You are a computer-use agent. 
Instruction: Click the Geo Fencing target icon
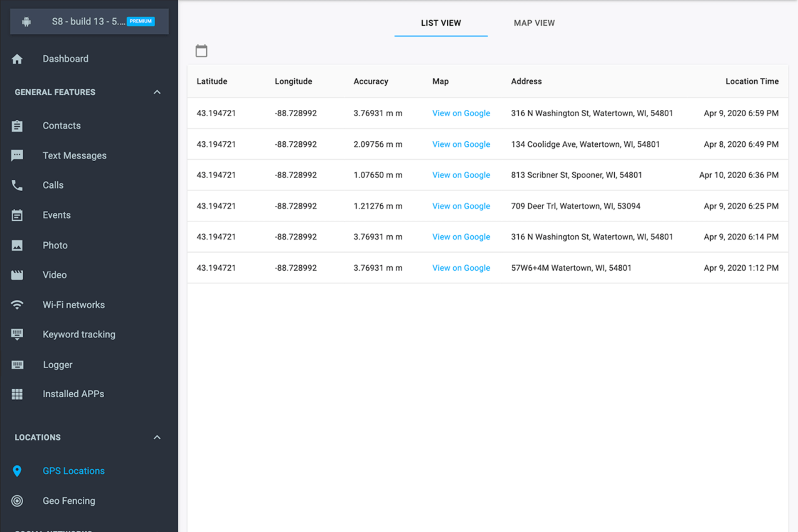[17, 501]
